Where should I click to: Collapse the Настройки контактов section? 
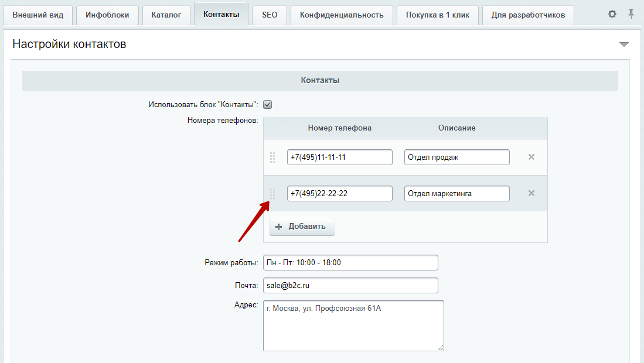(x=624, y=44)
